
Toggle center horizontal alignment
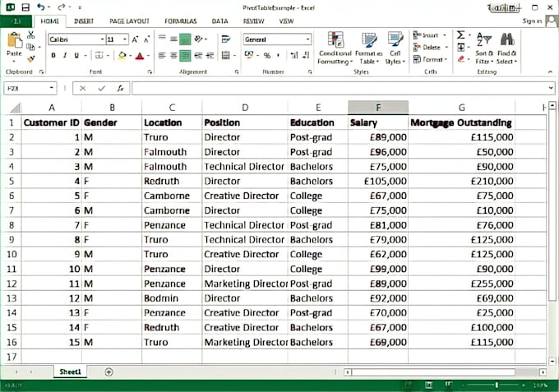(173, 56)
